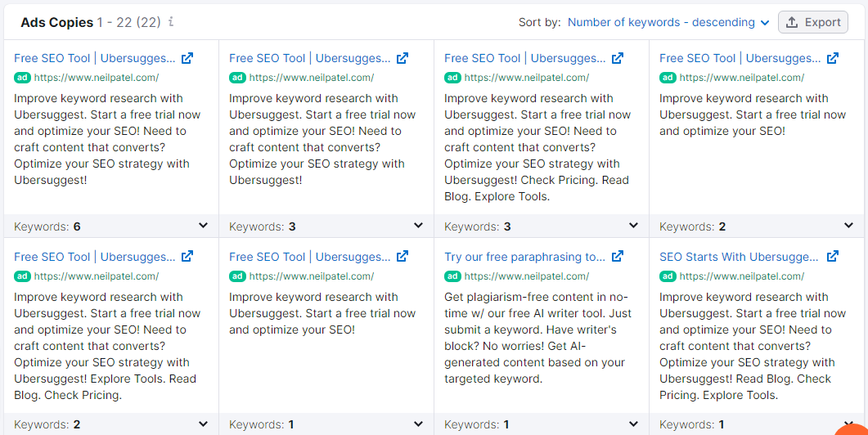This screenshot has width=868, height=435.
Task: Click the Export button
Action: pyautogui.click(x=812, y=22)
